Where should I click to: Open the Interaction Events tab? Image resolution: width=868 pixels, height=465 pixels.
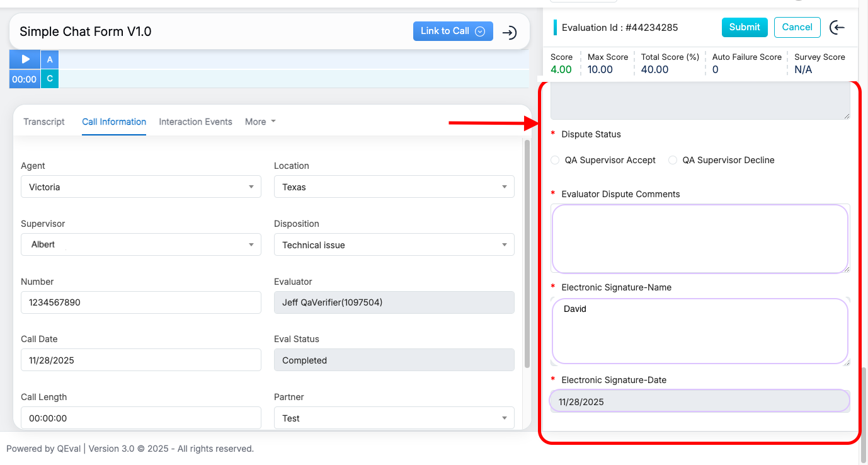pos(195,122)
